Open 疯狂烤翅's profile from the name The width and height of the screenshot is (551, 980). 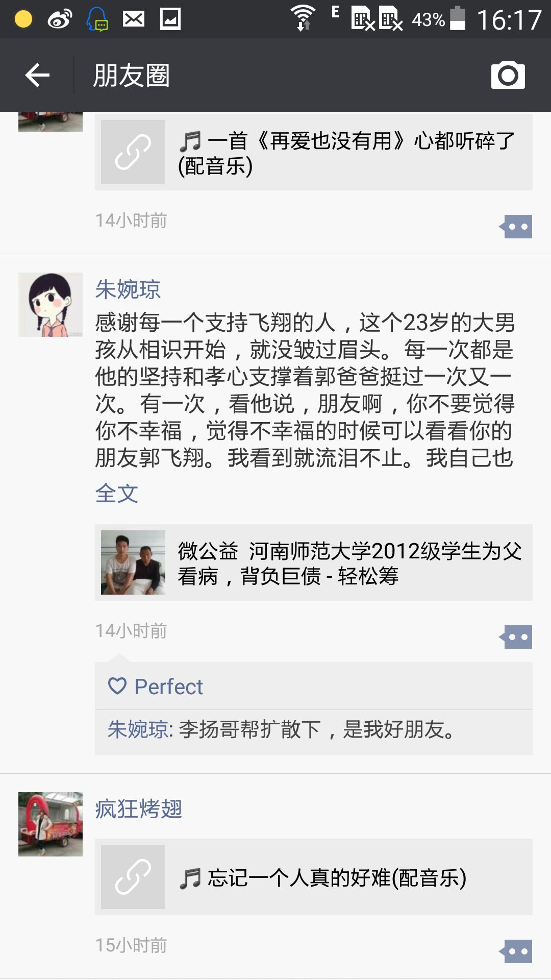pos(139,809)
